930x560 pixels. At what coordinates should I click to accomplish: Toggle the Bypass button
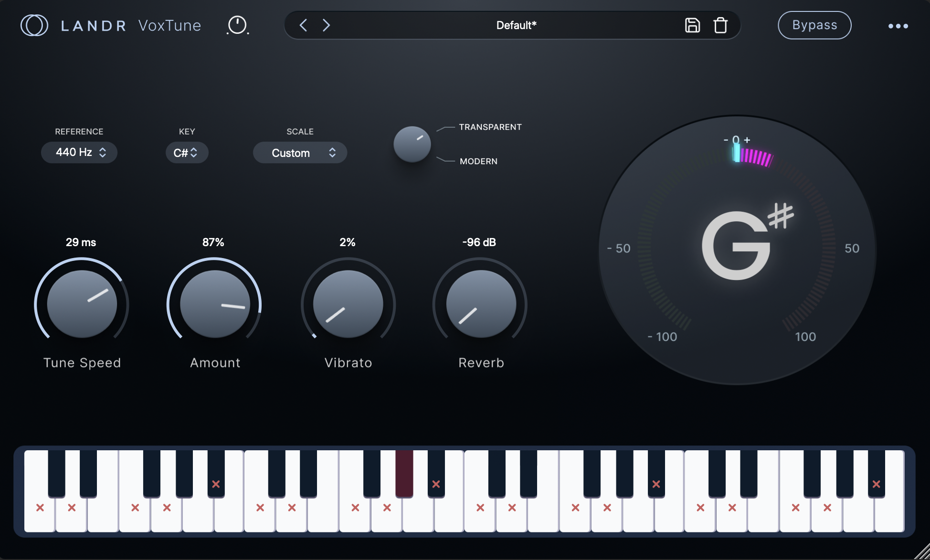pyautogui.click(x=814, y=25)
